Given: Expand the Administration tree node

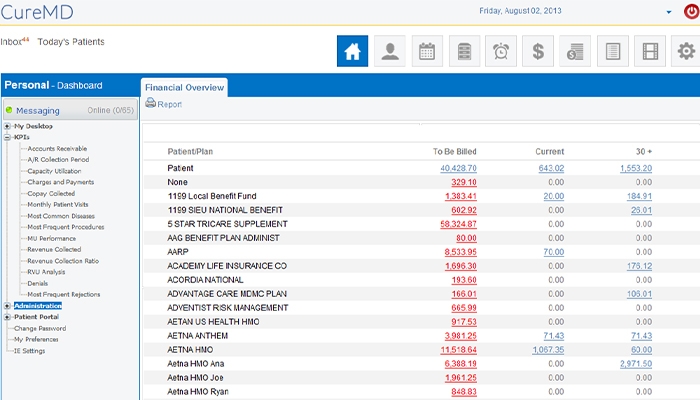Looking at the screenshot, I should click(x=8, y=306).
